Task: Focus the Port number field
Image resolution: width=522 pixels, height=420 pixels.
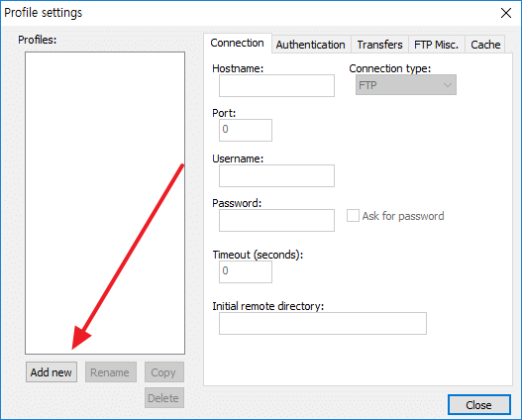Action: tap(246, 130)
